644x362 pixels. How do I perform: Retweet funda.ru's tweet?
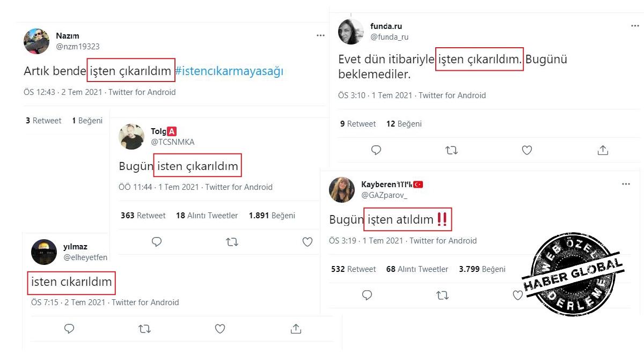[x=451, y=150]
